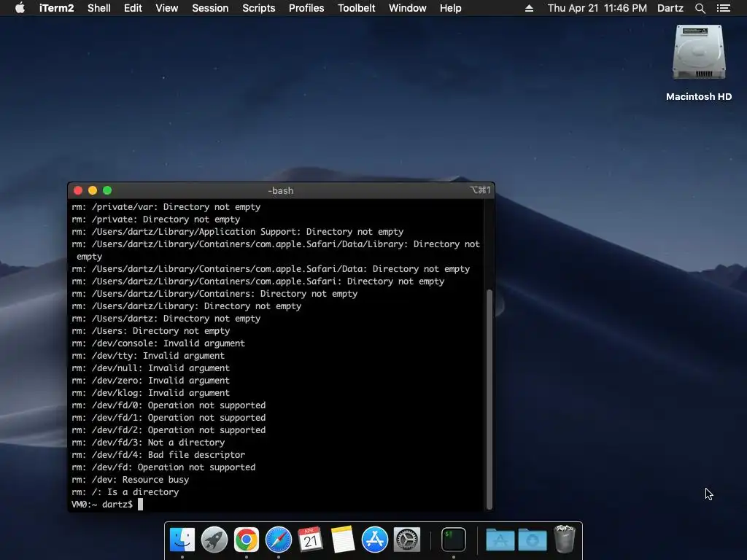This screenshot has height=560, width=747.
Task: Select the Macintosh HD drive icon
Action: tap(699, 52)
